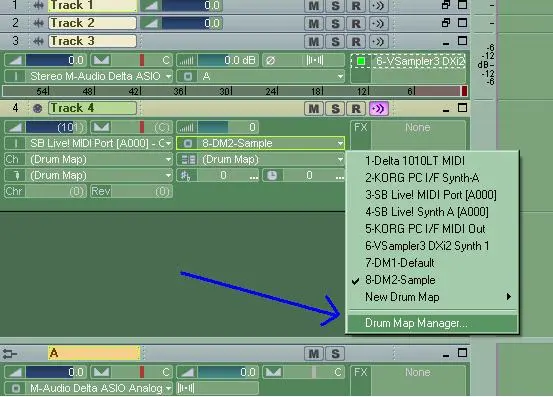Click Track 4 key transpose icon

click(x=186, y=176)
